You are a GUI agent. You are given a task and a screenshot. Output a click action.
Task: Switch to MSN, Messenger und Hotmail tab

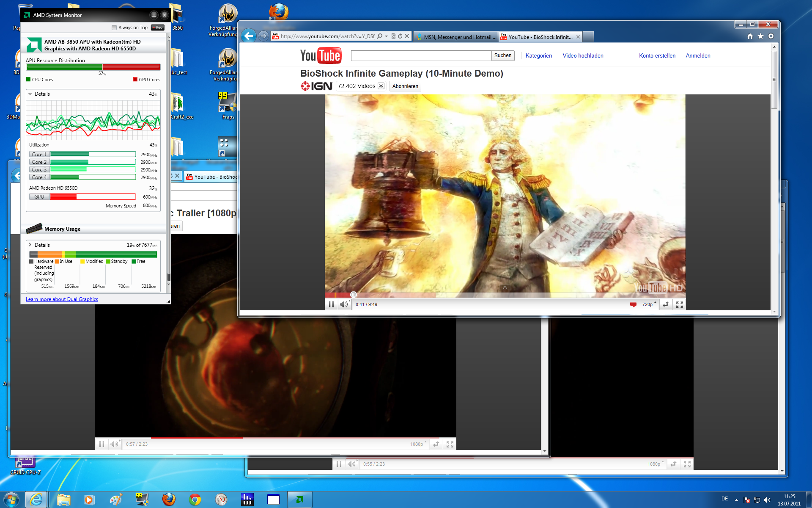(456, 37)
